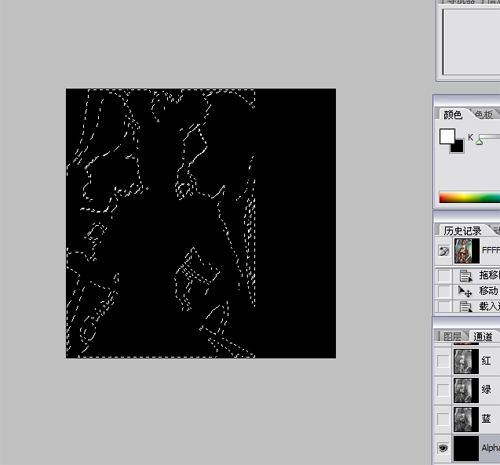Select the black background color swatch
Screen dimensions: 500x465
(458, 147)
